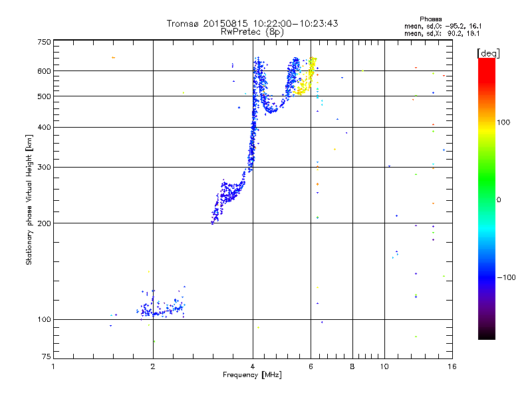The width and height of the screenshot is (532, 399).
Task: Click the '8' x-axis tick label
Action: pyautogui.click(x=352, y=366)
